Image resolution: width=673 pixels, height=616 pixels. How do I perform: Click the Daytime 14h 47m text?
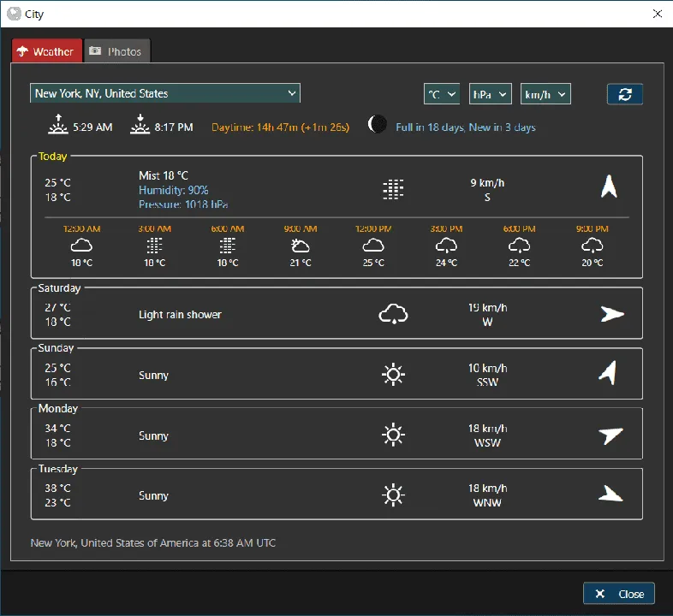280,127
